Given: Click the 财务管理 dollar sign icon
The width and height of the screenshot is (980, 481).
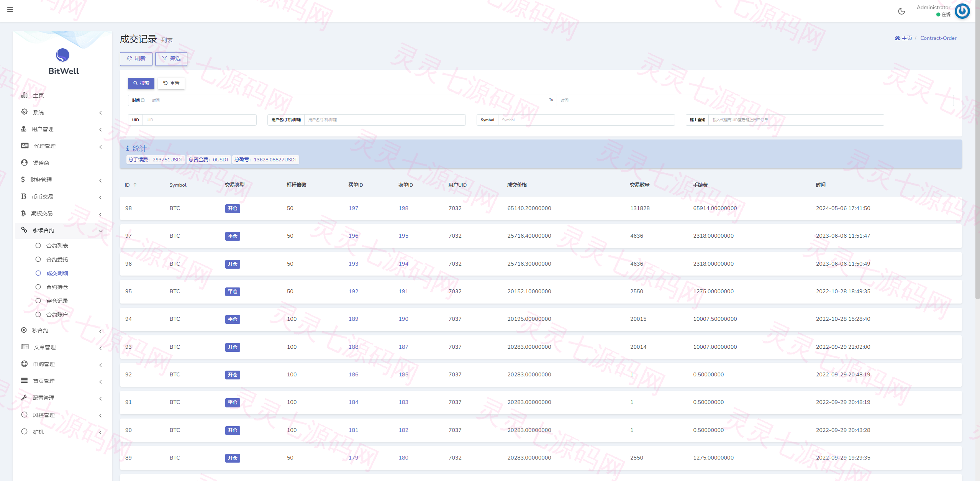Looking at the screenshot, I should [x=23, y=179].
